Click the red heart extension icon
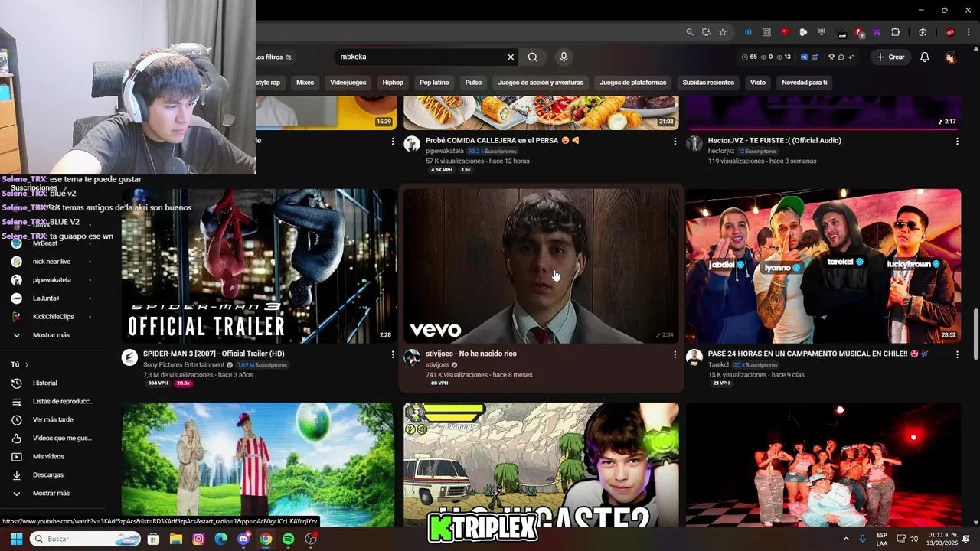This screenshot has width=980, height=551. [x=785, y=32]
